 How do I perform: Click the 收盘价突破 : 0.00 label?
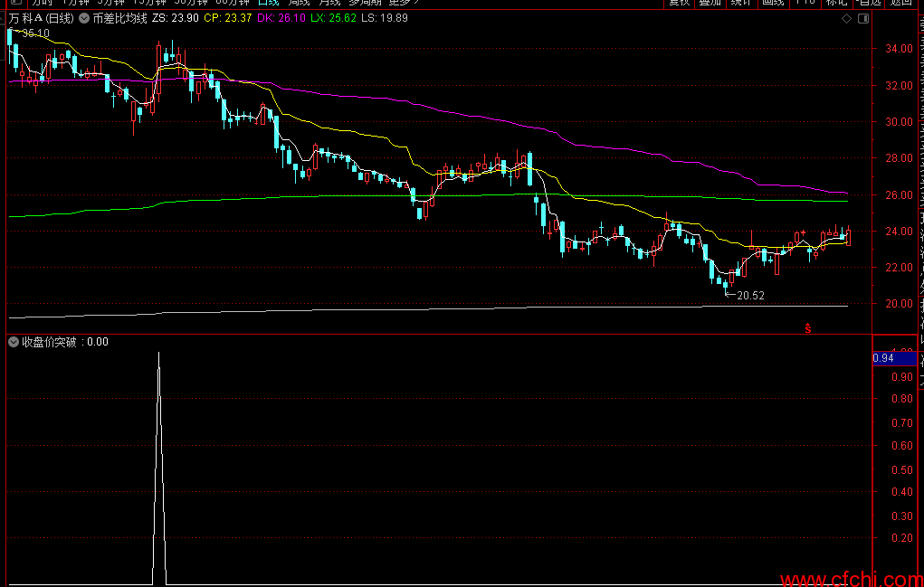[65, 342]
